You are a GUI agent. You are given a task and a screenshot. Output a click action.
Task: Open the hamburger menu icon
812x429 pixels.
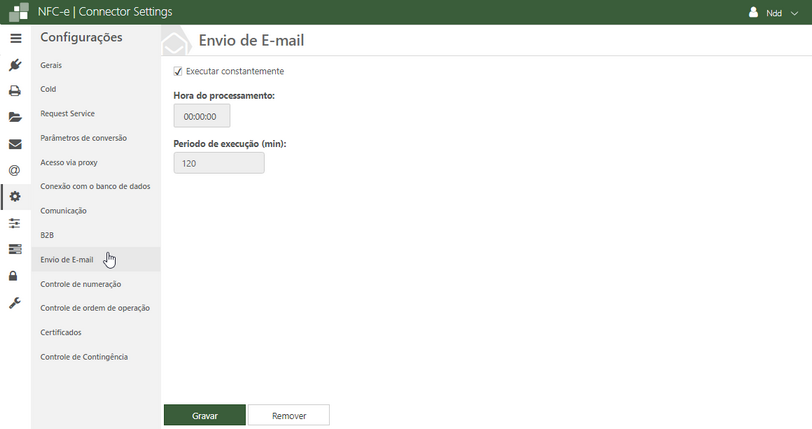[x=16, y=38]
